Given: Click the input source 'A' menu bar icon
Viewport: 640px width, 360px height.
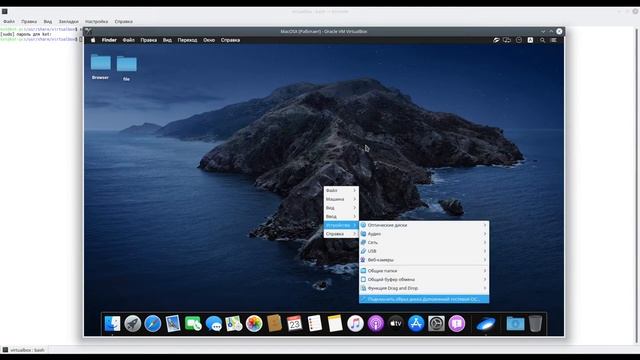Looking at the screenshot, I should [x=530, y=40].
